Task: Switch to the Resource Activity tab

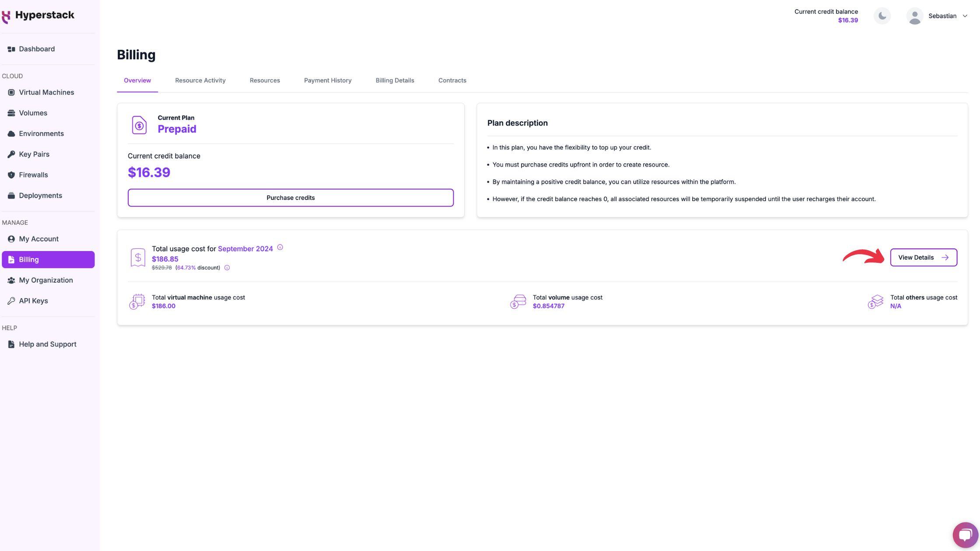Action: 200,80
